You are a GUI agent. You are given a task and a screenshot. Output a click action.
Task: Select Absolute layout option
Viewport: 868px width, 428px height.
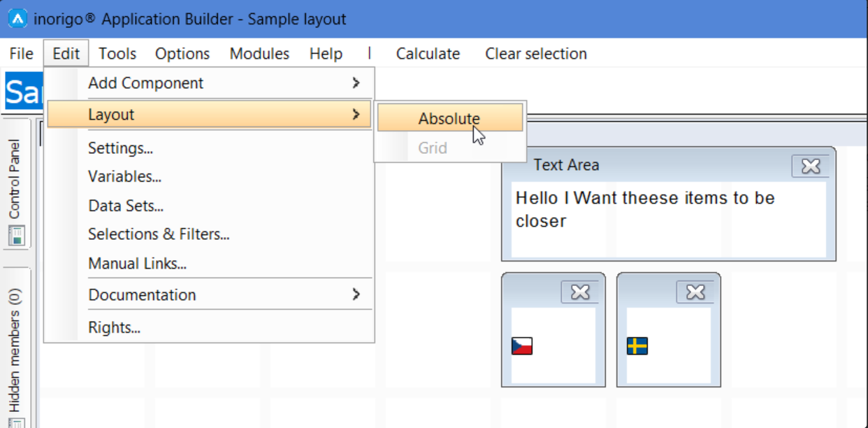pyautogui.click(x=449, y=119)
